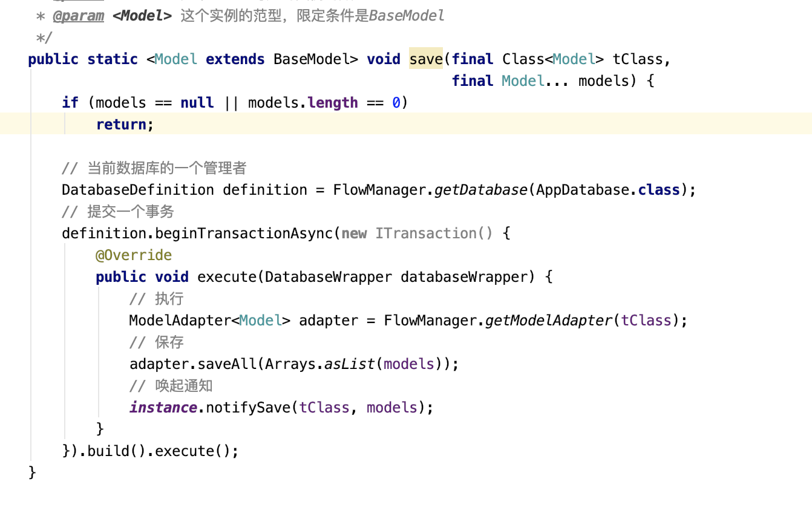
Task: Click the @param Javadoc tag
Action: [x=78, y=16]
